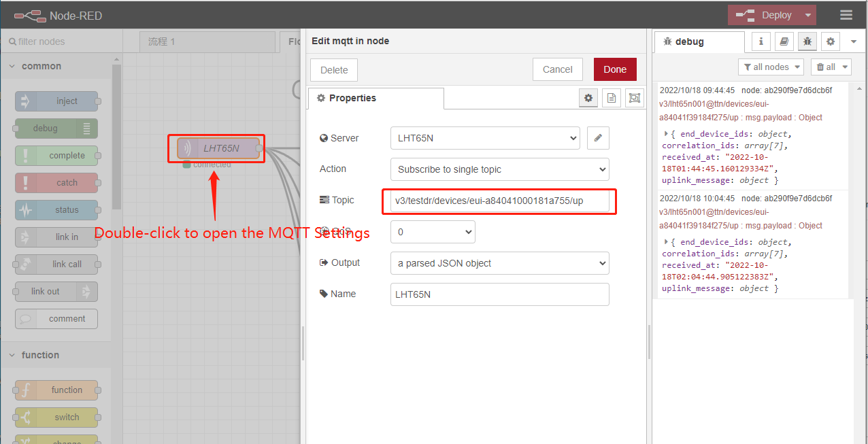Select the LHT65N mqtt node on canvas

coord(218,148)
